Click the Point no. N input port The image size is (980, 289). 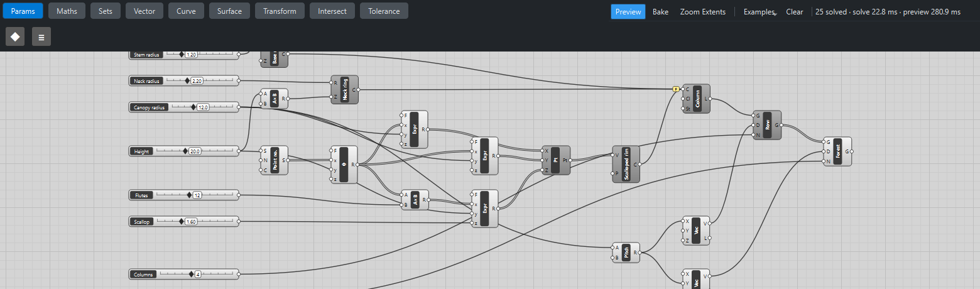pos(261,160)
